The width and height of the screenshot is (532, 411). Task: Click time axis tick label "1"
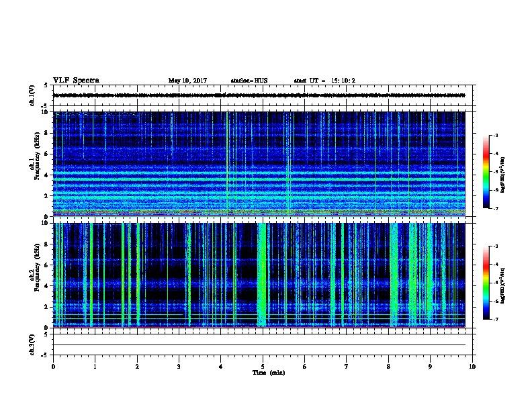coord(95,367)
